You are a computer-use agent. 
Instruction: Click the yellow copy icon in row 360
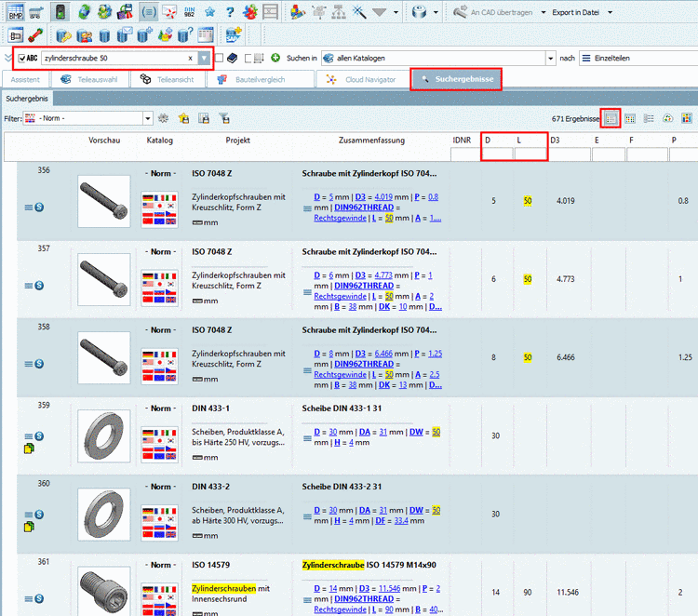click(29, 527)
